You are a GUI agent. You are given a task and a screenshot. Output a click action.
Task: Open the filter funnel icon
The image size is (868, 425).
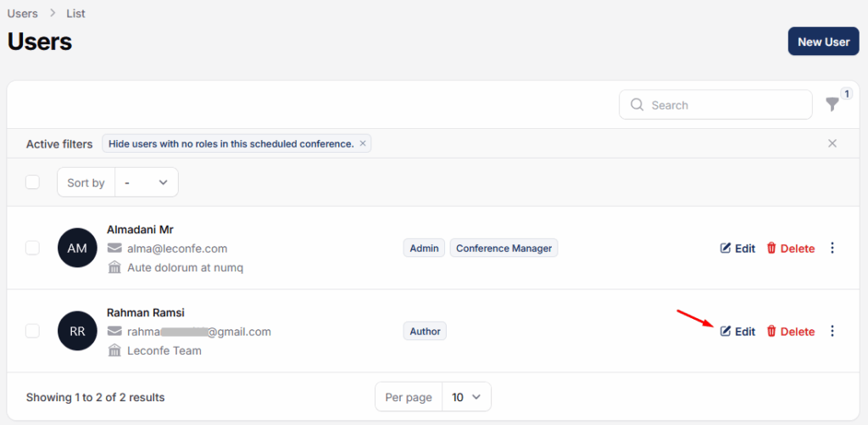pos(832,104)
